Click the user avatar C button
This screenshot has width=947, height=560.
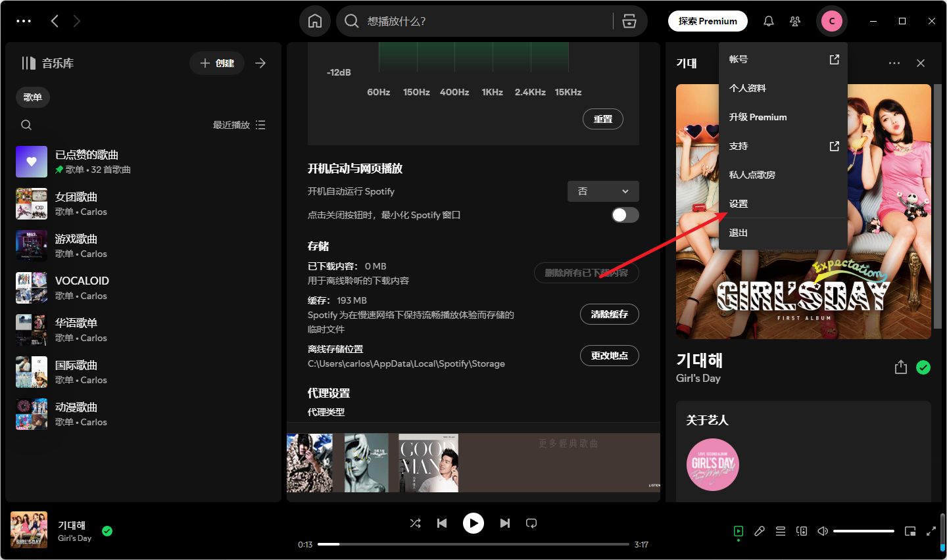point(832,21)
